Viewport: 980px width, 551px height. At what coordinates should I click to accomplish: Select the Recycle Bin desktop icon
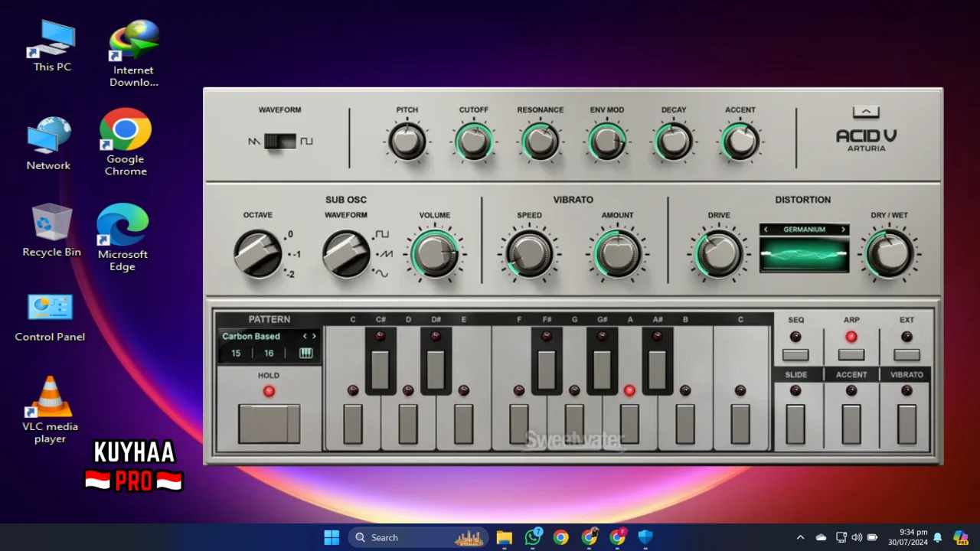point(51,230)
